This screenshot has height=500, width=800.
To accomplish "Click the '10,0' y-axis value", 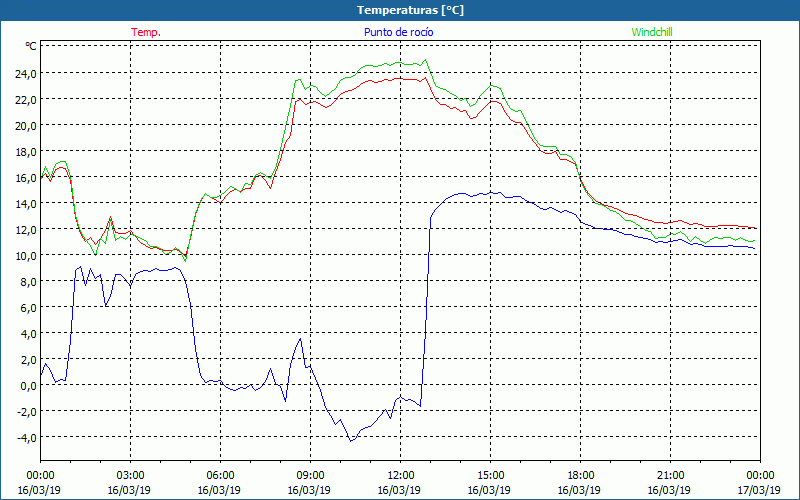I will (26, 256).
